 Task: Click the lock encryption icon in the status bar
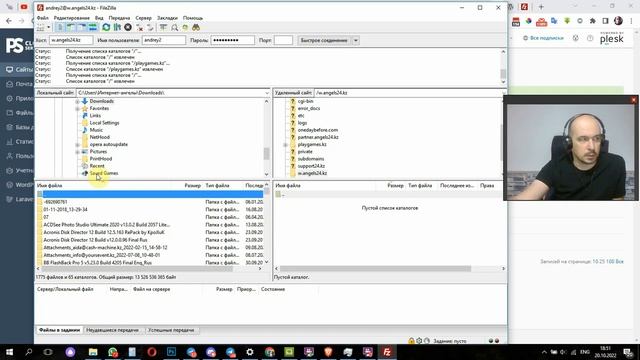pos(411,340)
